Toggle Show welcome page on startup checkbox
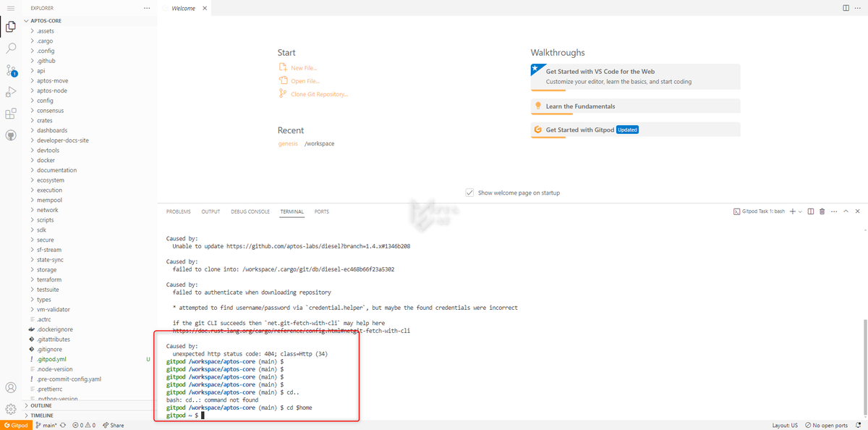Image resolution: width=868 pixels, height=430 pixels. 469,193
